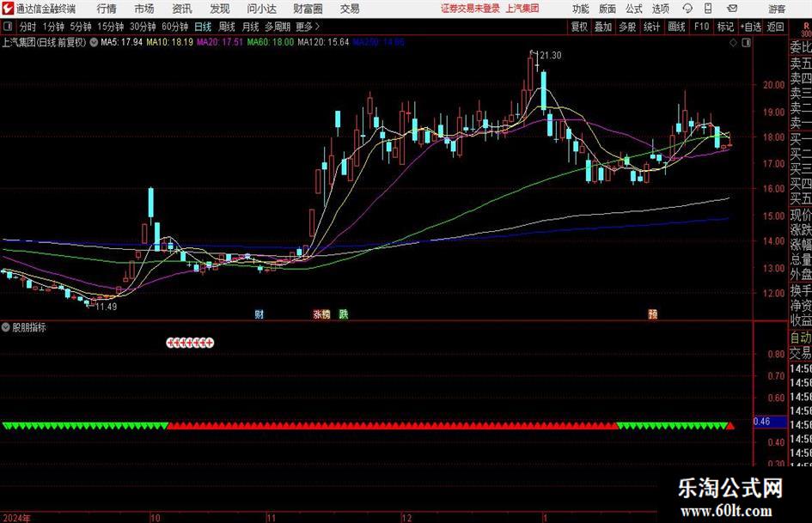Add stock with +自选 button
The image size is (812, 523).
pos(751,27)
